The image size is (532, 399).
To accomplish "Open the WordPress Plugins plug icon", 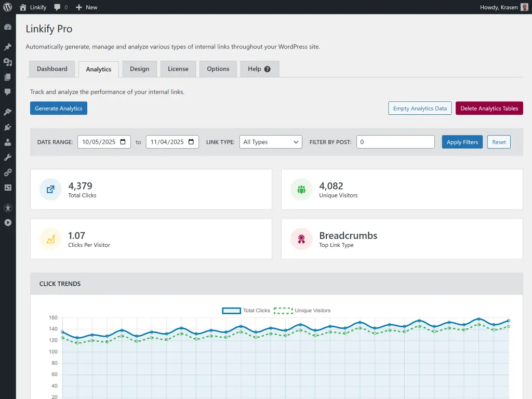I will (x=8, y=126).
